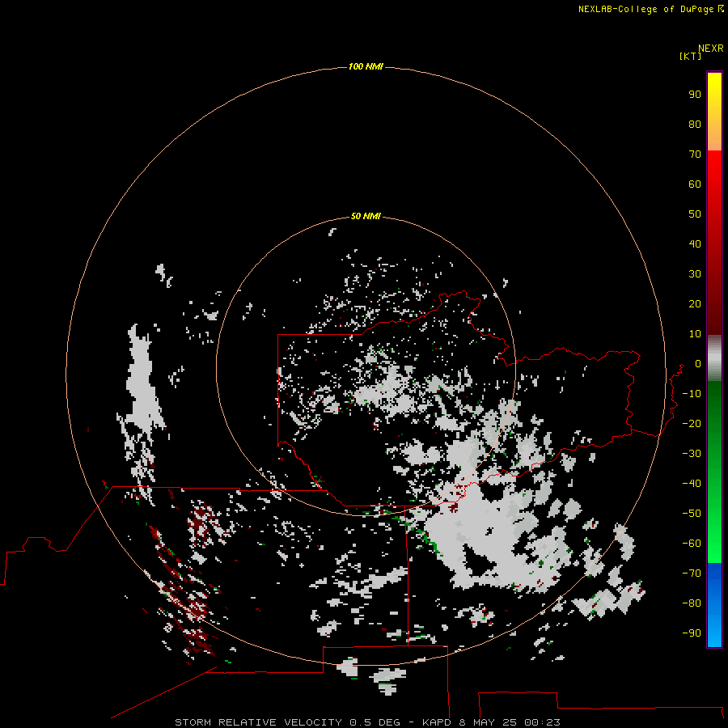Click the bright green segment of the color bar
The image size is (728, 728).
click(714, 472)
